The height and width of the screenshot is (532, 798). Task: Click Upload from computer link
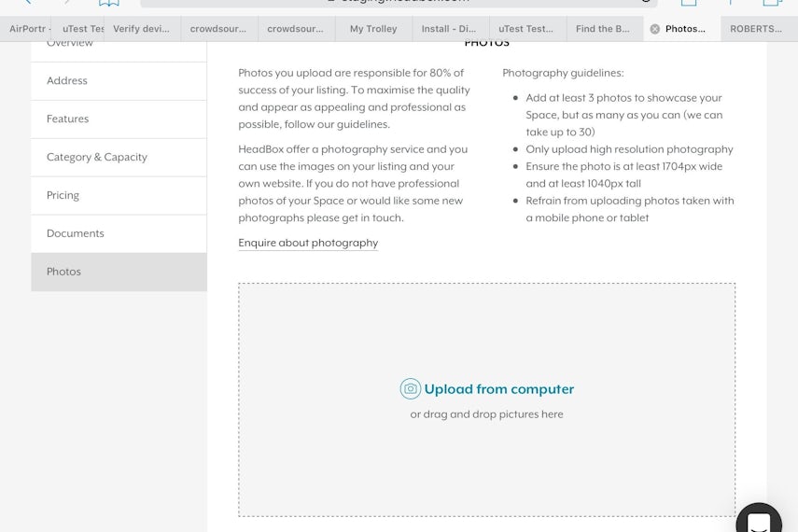[x=498, y=389]
